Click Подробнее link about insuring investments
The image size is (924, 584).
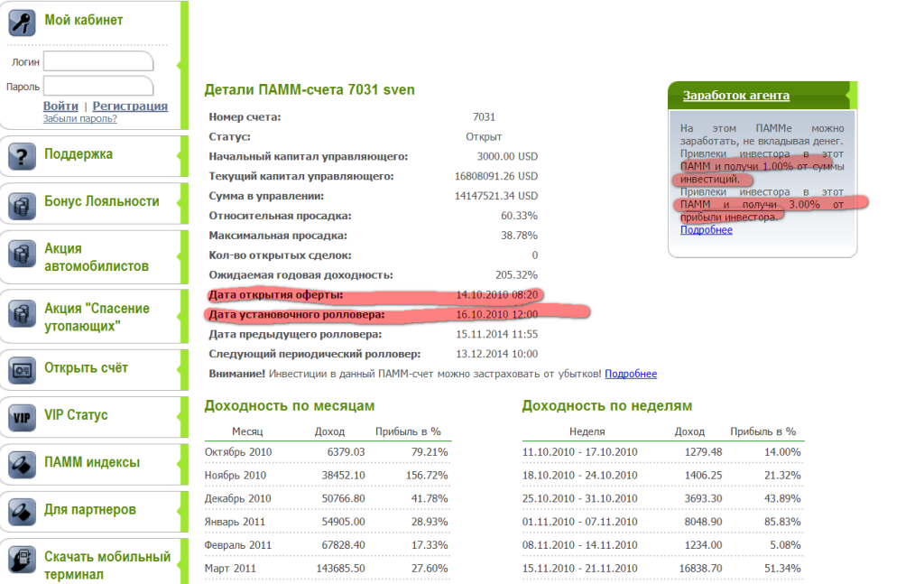click(631, 374)
